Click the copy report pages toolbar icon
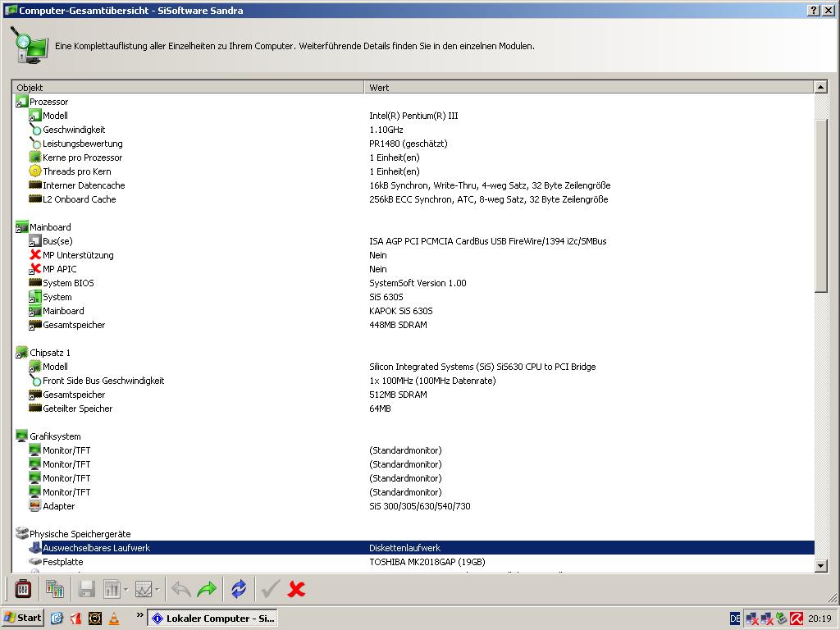Viewport: 840px width, 630px height. pyautogui.click(x=55, y=589)
